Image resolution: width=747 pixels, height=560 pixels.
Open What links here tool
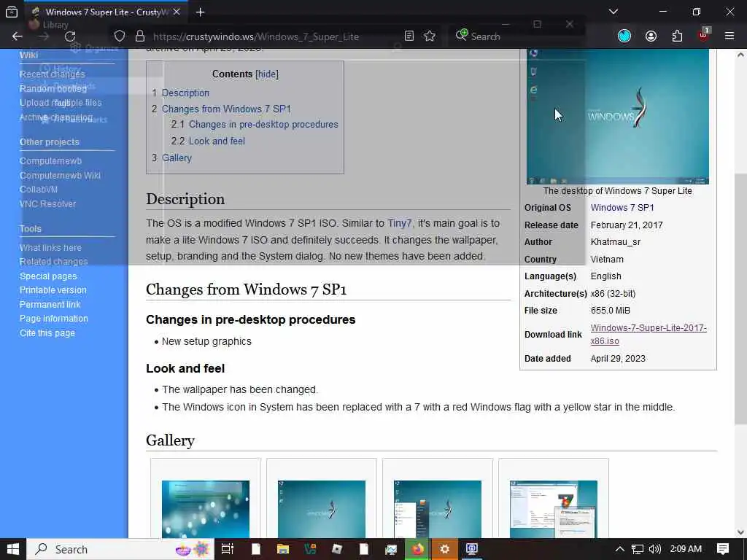click(50, 248)
